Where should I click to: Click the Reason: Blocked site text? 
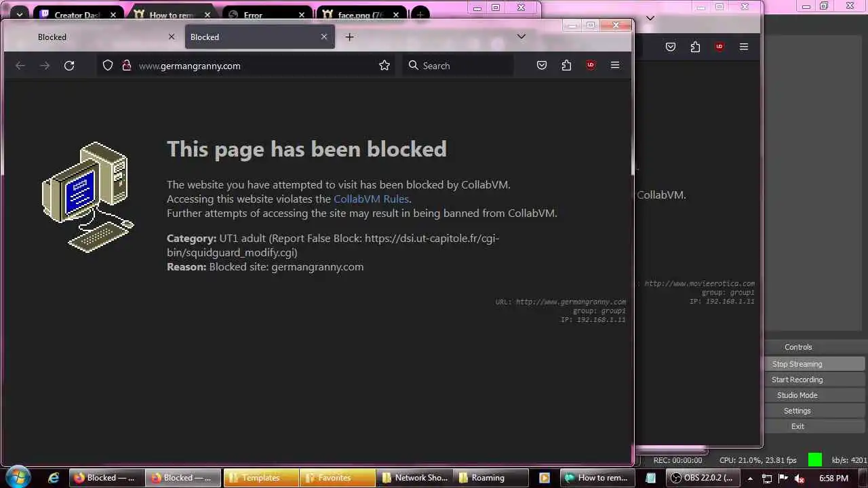click(x=265, y=267)
